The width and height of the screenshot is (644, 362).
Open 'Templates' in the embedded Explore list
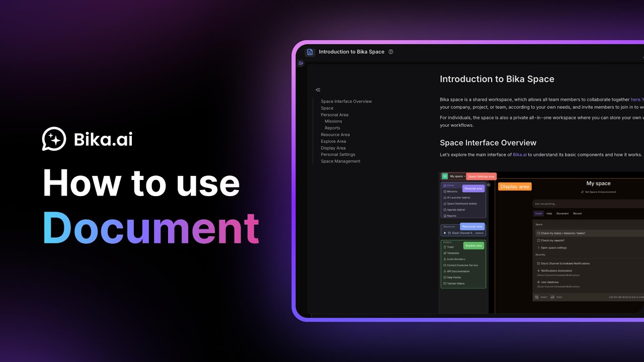(451, 253)
